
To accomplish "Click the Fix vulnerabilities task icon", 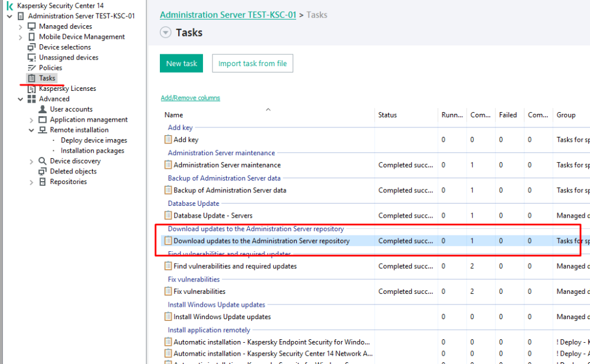I will pyautogui.click(x=168, y=291).
